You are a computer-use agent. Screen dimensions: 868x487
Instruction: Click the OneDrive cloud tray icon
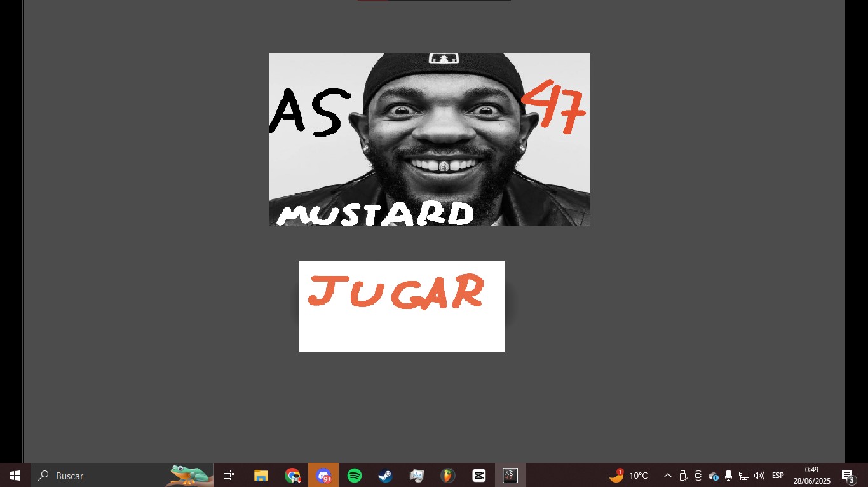coord(714,476)
